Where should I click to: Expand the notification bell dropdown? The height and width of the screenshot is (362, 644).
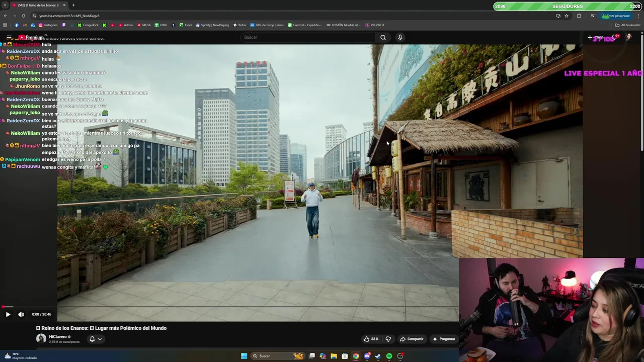coord(96,339)
